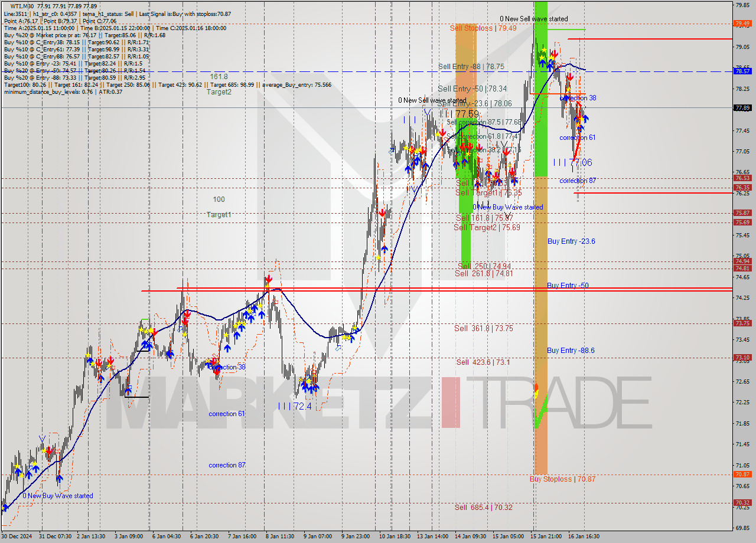The image size is (756, 543).
Task: Select the 76.35 price axis tag
Action: click(x=742, y=187)
